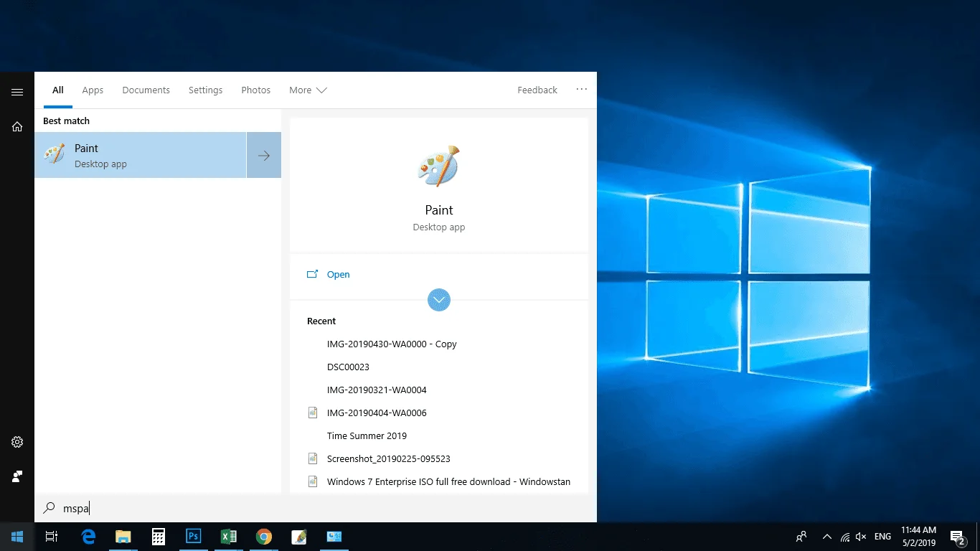The height and width of the screenshot is (551, 980).
Task: Open the hamburger menu in the search panel
Action: [17, 92]
